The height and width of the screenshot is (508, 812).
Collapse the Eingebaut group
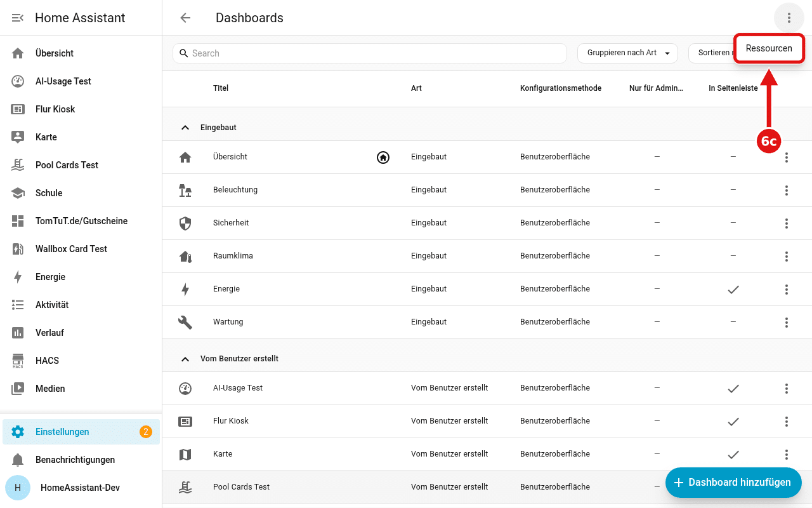point(185,128)
